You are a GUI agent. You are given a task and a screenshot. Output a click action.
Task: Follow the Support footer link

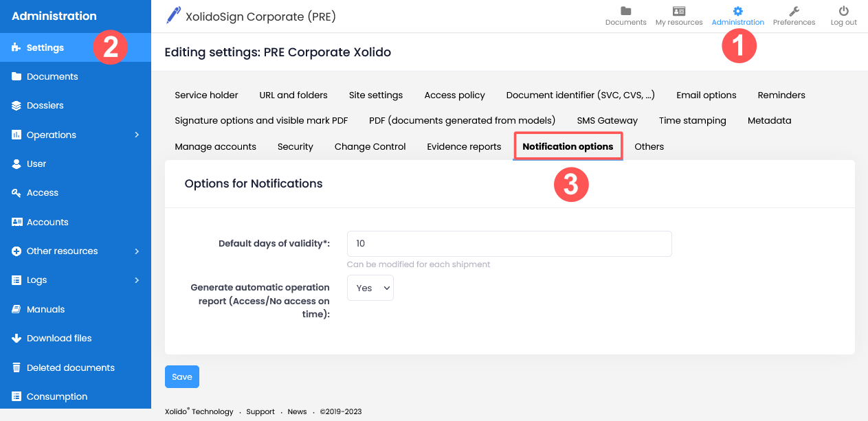click(260, 411)
